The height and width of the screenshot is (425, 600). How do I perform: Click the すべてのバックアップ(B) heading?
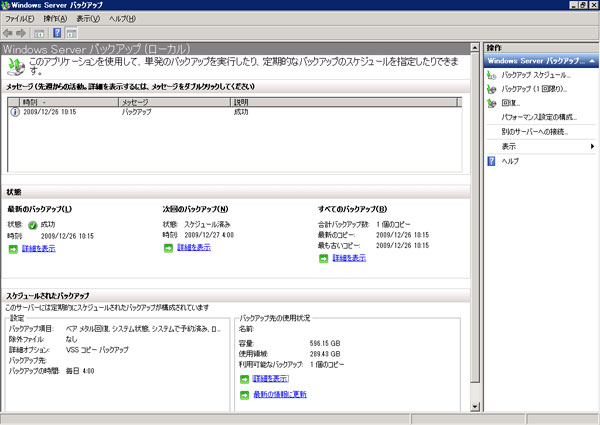[352, 209]
